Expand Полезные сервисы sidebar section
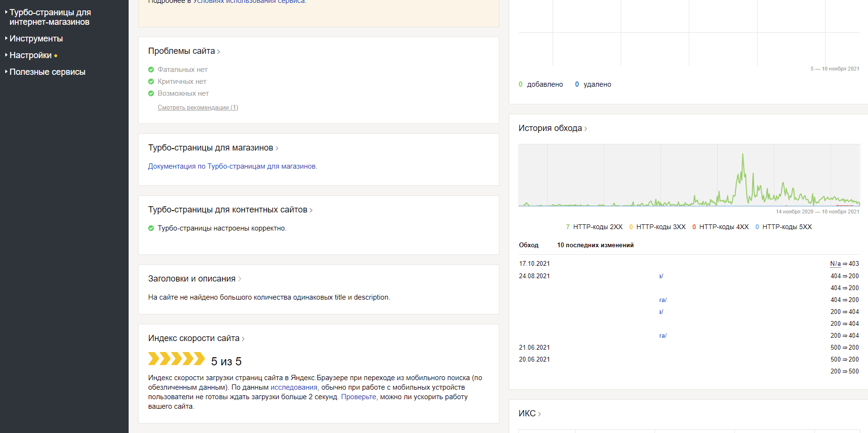Screen dimensions: 868x433 [47, 72]
